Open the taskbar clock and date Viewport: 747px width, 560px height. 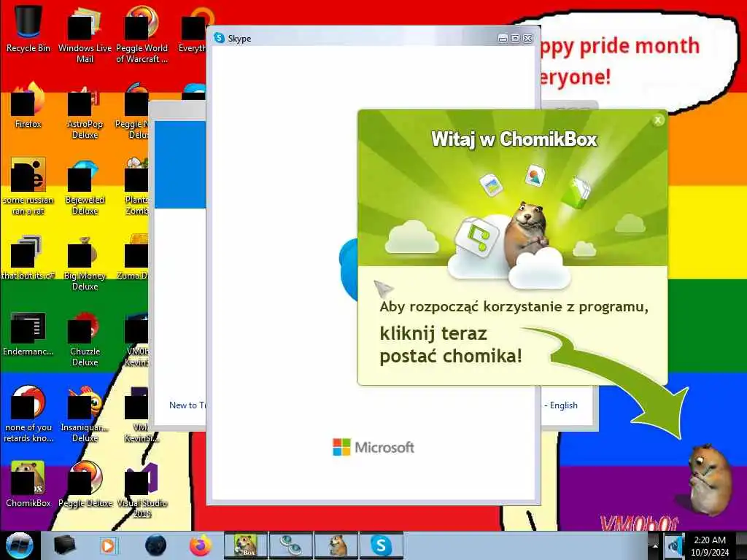pos(710,545)
